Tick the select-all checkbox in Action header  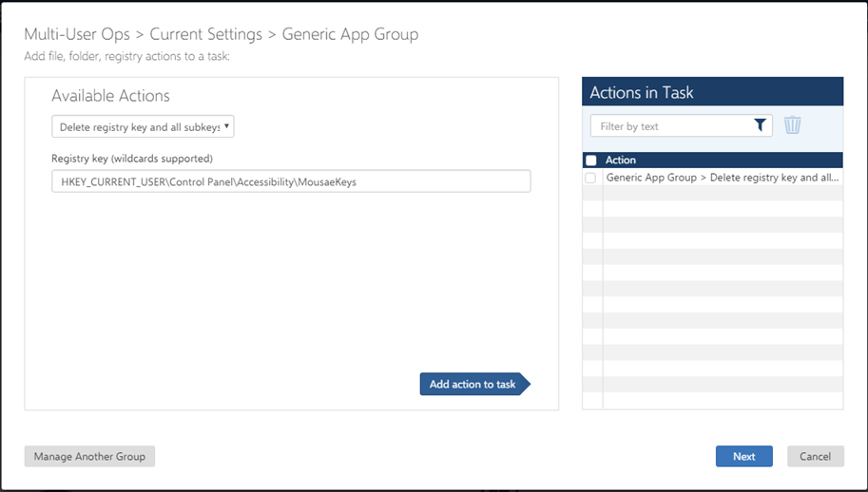[x=591, y=161]
